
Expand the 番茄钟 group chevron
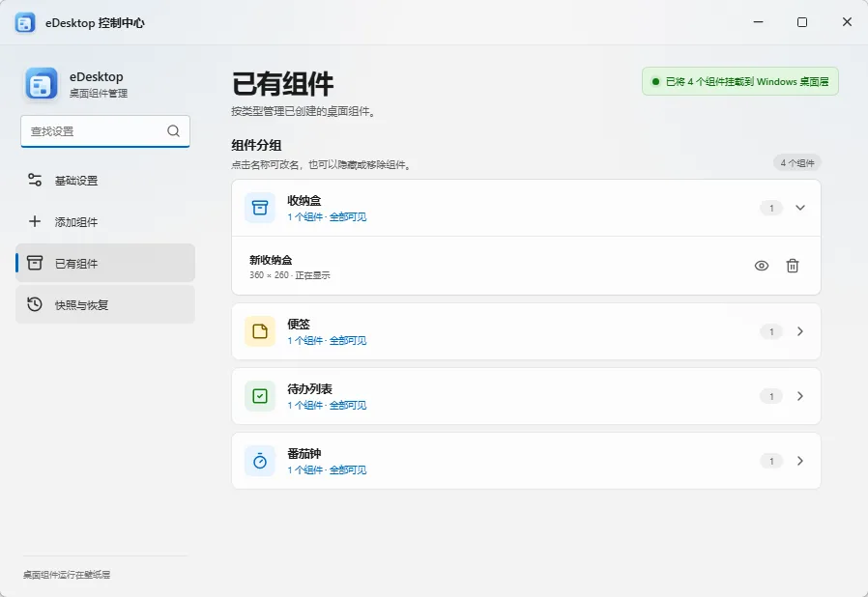pyautogui.click(x=800, y=461)
